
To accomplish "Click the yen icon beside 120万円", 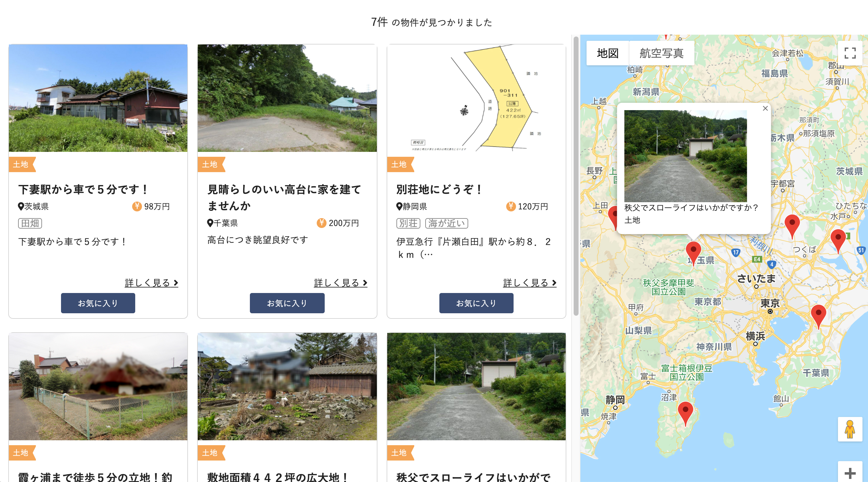I will coord(510,206).
